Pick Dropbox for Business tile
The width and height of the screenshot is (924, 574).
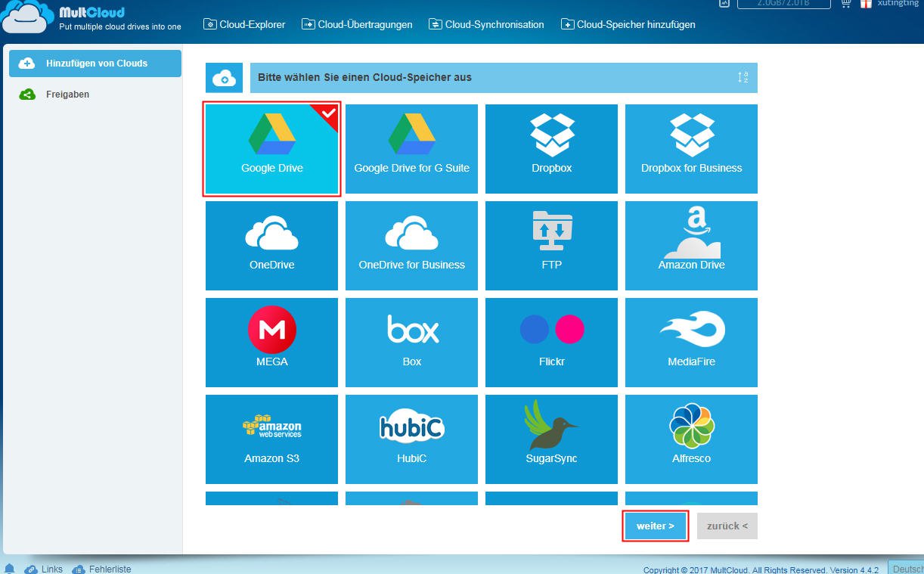click(x=691, y=149)
